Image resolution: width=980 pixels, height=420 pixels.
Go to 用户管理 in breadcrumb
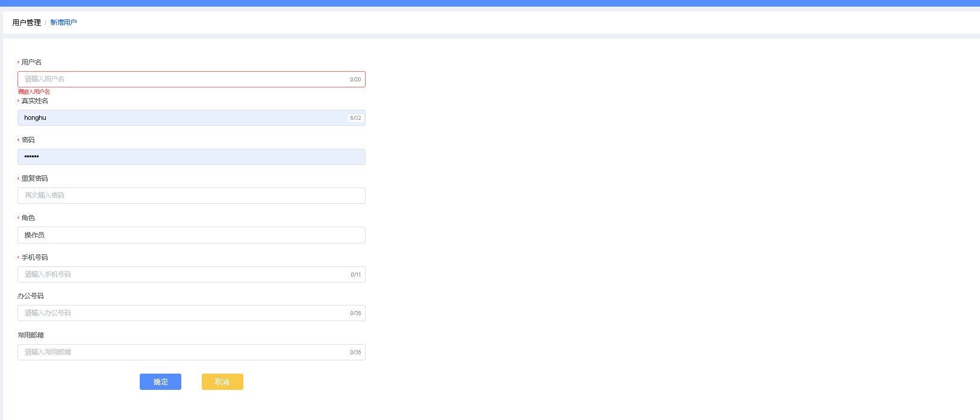[x=27, y=22]
